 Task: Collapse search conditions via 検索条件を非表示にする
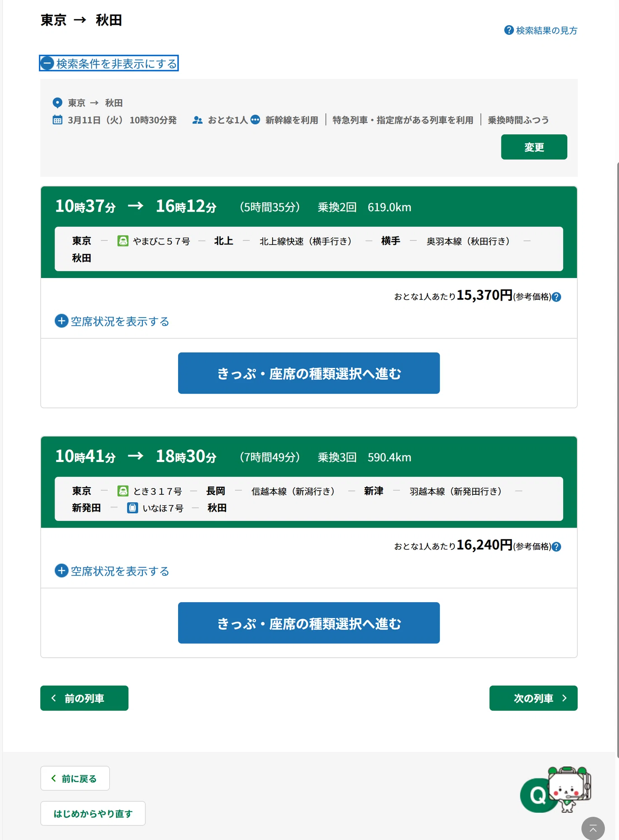(109, 63)
